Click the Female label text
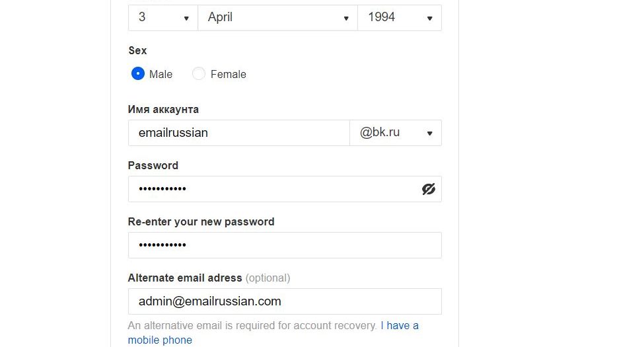644x347 pixels. click(x=229, y=75)
